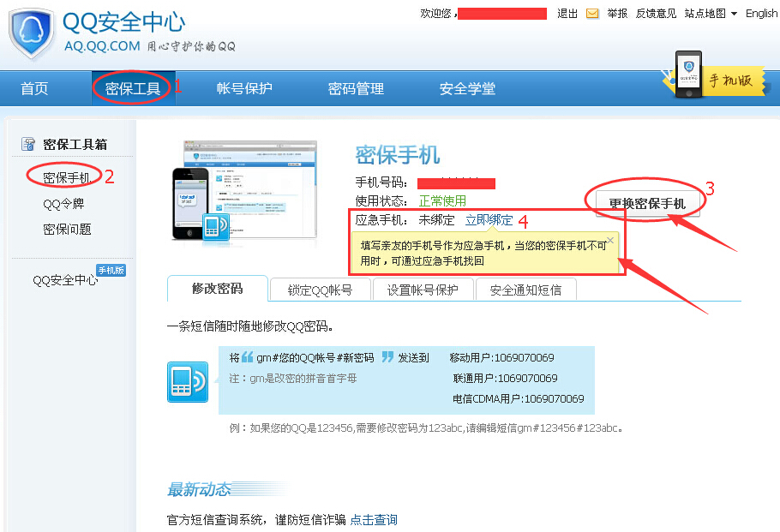Viewport: 780px width, 532px height.
Task: Open QQ安全中心 mobile version sidebar link
Action: click(x=65, y=280)
